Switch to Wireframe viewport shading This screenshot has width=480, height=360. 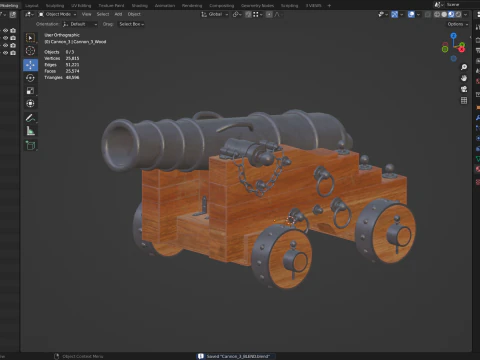click(437, 14)
